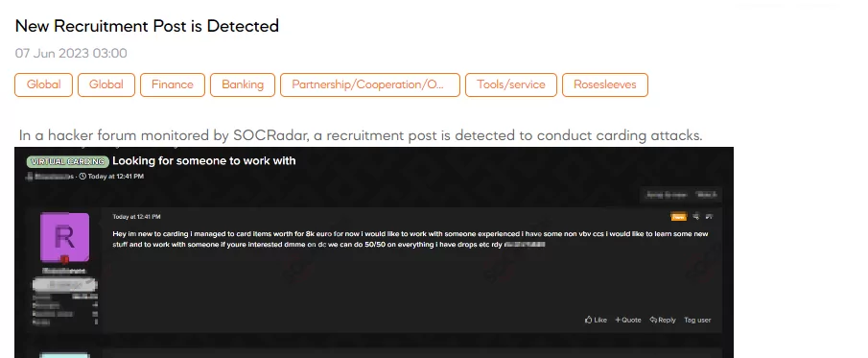Select the second Global tag
Viewport: 868px width, 358px height.
[106, 84]
